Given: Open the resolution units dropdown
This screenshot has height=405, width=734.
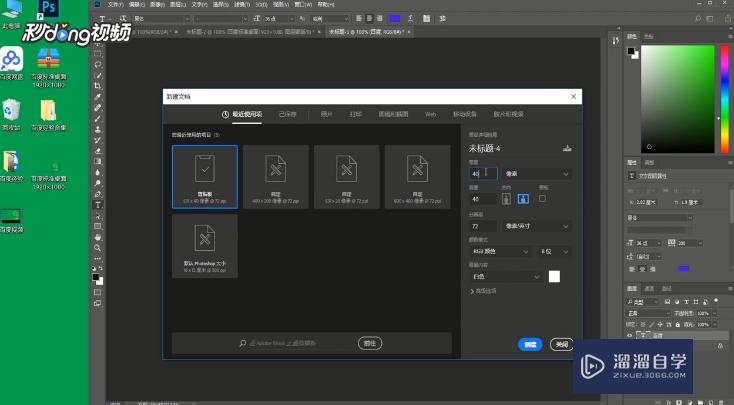Looking at the screenshot, I should coord(537,227).
